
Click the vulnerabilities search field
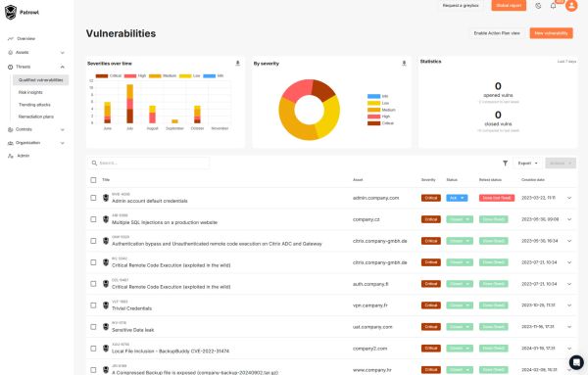(149, 163)
